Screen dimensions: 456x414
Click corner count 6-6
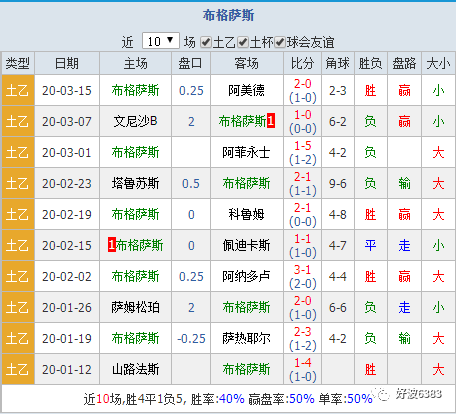pyautogui.click(x=338, y=308)
